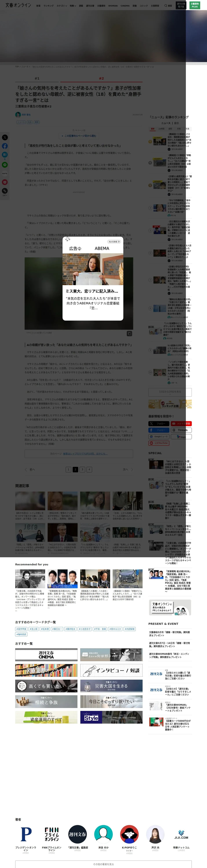
Task: Open the FNNプライムオンライン author logo
Action: point(52,834)
